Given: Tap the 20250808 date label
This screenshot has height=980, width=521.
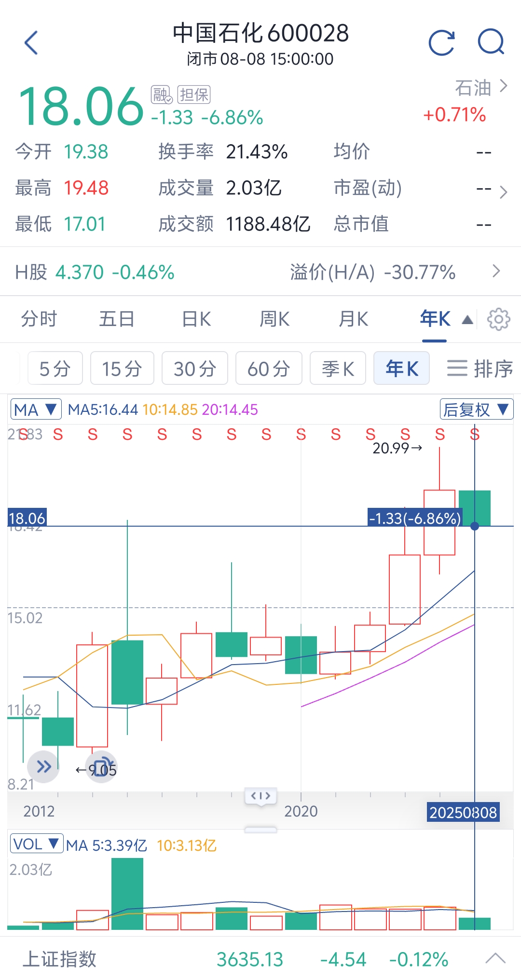Looking at the screenshot, I should [463, 812].
